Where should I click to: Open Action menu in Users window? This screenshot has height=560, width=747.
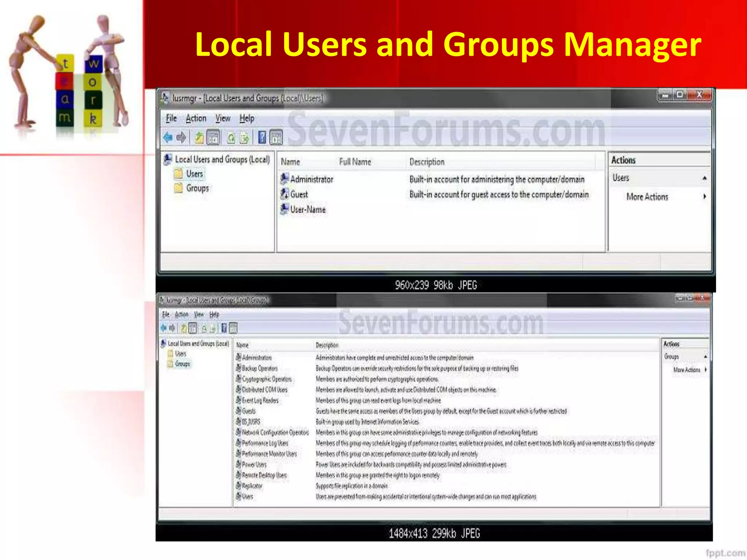(x=196, y=118)
